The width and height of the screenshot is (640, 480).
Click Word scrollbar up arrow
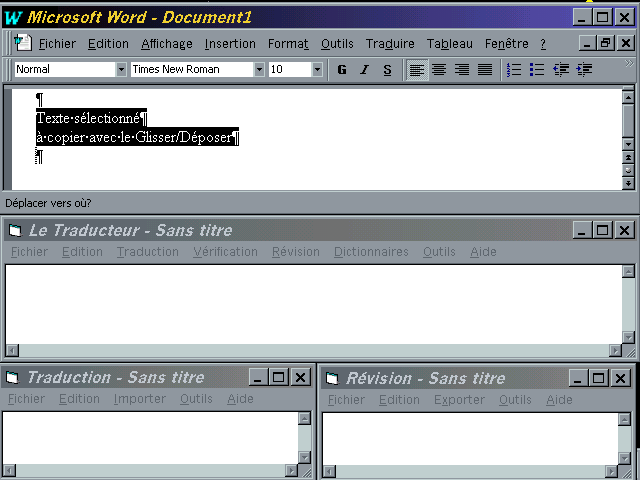(628, 97)
